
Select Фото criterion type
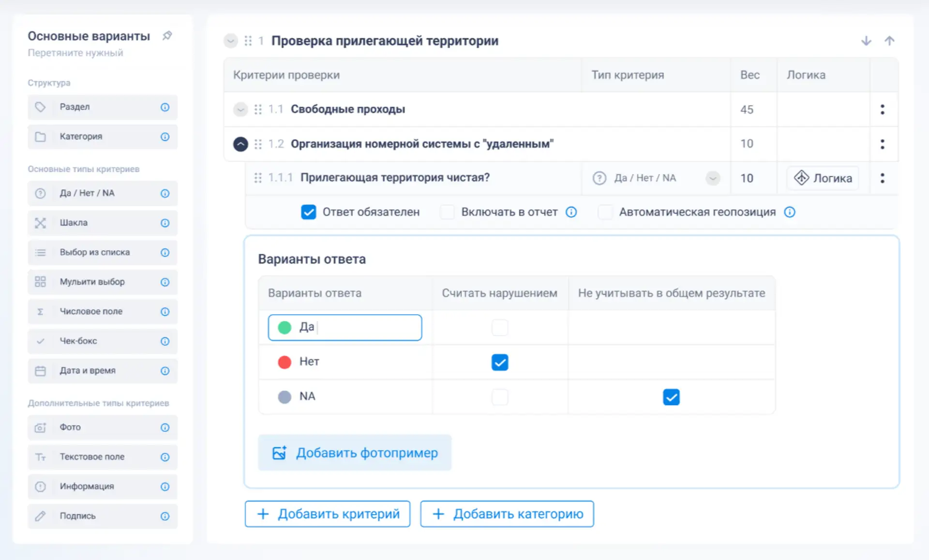(x=103, y=427)
